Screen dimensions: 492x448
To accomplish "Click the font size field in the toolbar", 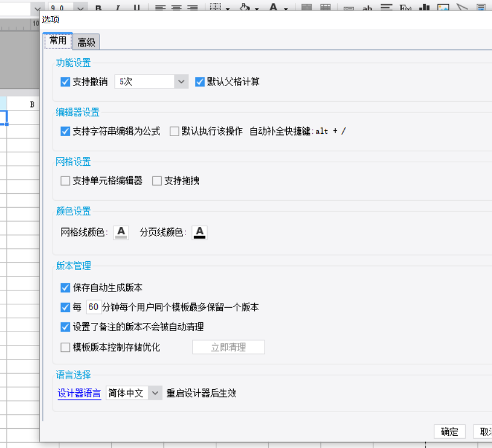I will click(x=62, y=8).
